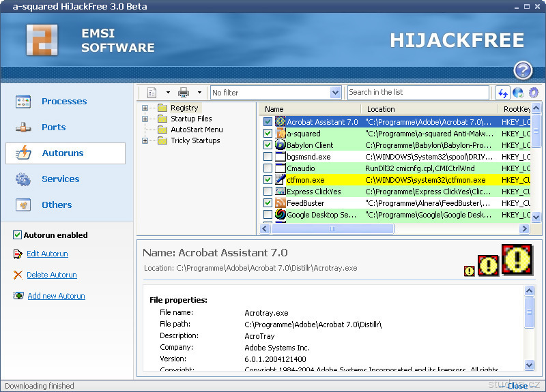
Task: Click the printer icon in toolbar
Action: coord(184,93)
